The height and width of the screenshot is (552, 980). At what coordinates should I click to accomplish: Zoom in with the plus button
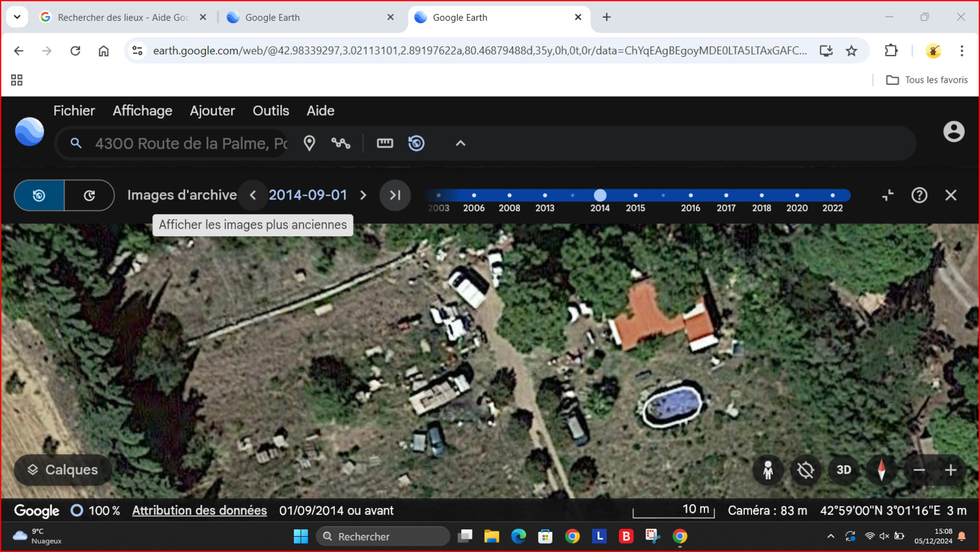pyautogui.click(x=951, y=470)
